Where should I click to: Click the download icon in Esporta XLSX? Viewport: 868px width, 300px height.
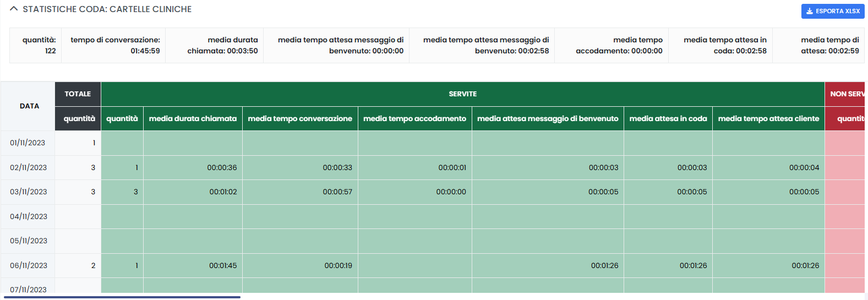[809, 11]
